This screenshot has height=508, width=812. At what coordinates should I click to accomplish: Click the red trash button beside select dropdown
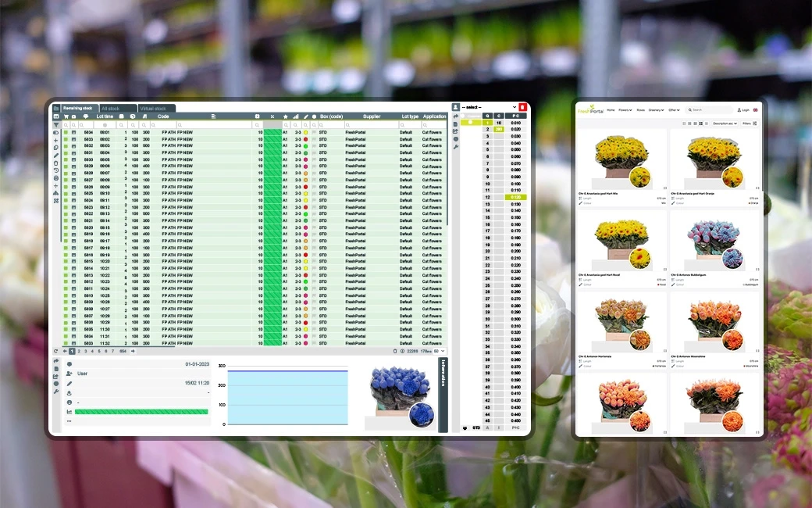click(x=522, y=107)
